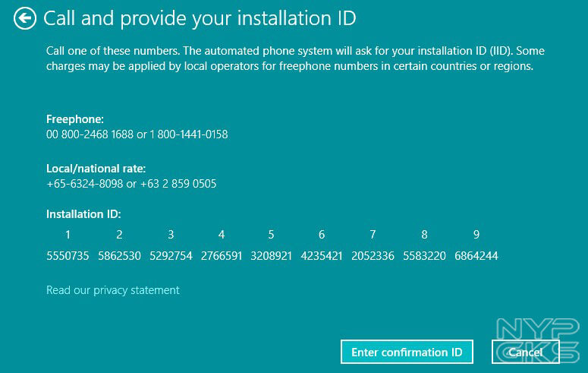Image resolution: width=588 pixels, height=373 pixels.
Task: Click installation ID block 5550735
Action: click(x=68, y=256)
